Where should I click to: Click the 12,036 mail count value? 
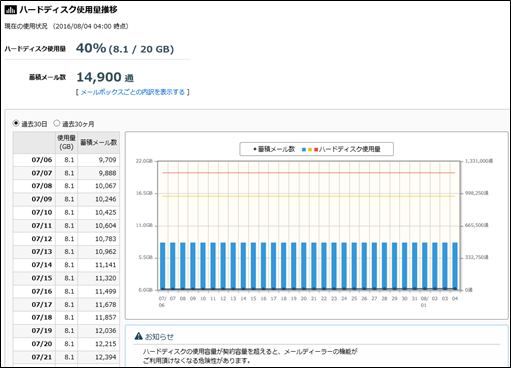tap(106, 331)
